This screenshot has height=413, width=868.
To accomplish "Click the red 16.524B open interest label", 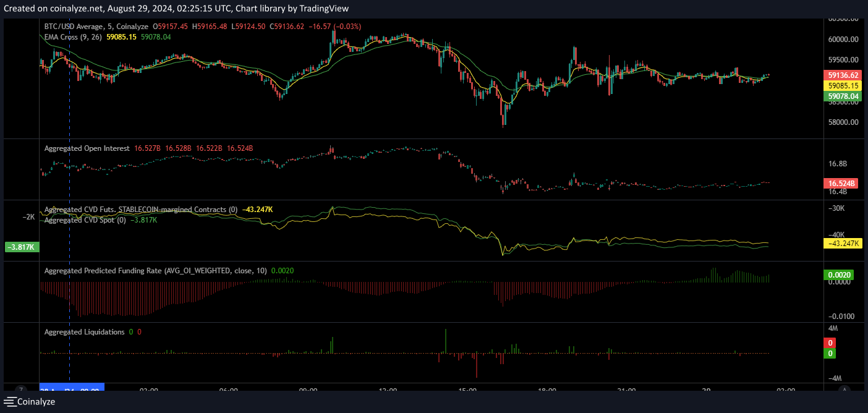I will 841,184.
